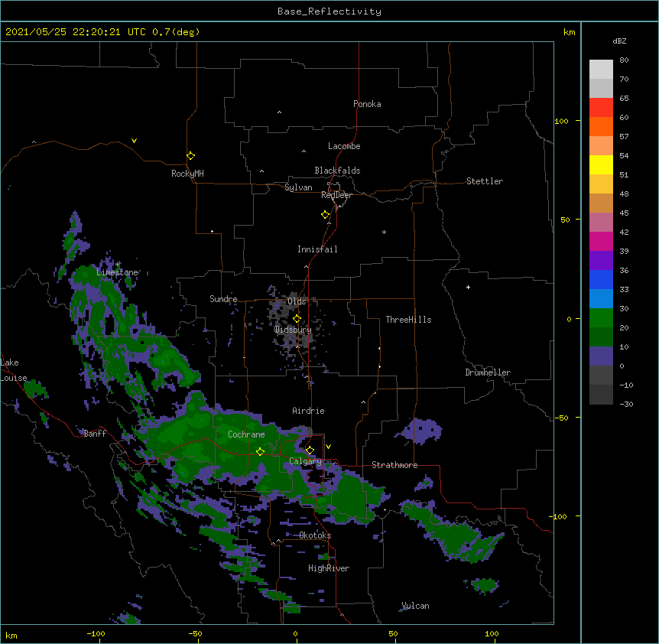Click the dBZ legend heading
659x644 pixels.
click(619, 41)
